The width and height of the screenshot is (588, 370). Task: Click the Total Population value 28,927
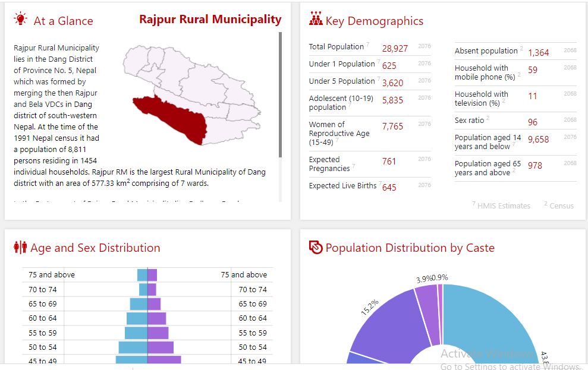(x=395, y=48)
